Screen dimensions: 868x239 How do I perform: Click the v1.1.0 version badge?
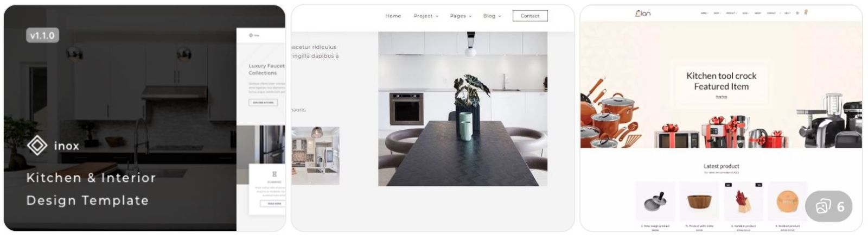[x=42, y=35]
